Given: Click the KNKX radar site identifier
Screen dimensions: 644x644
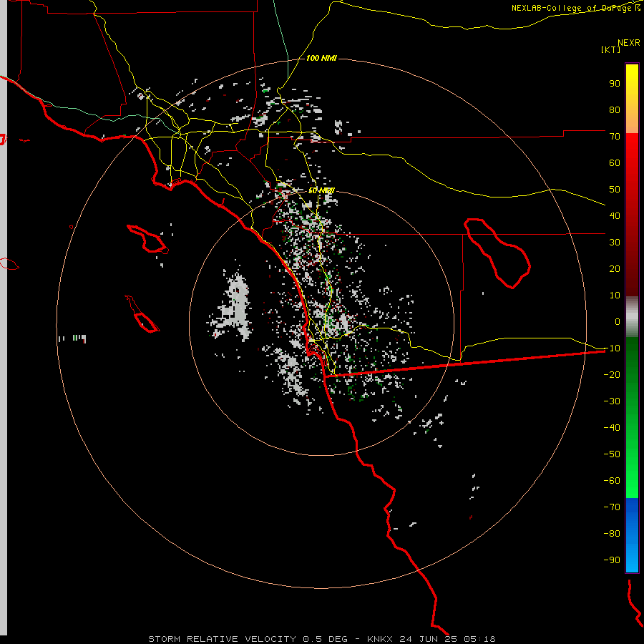Looking at the screenshot, I should (x=379, y=639).
